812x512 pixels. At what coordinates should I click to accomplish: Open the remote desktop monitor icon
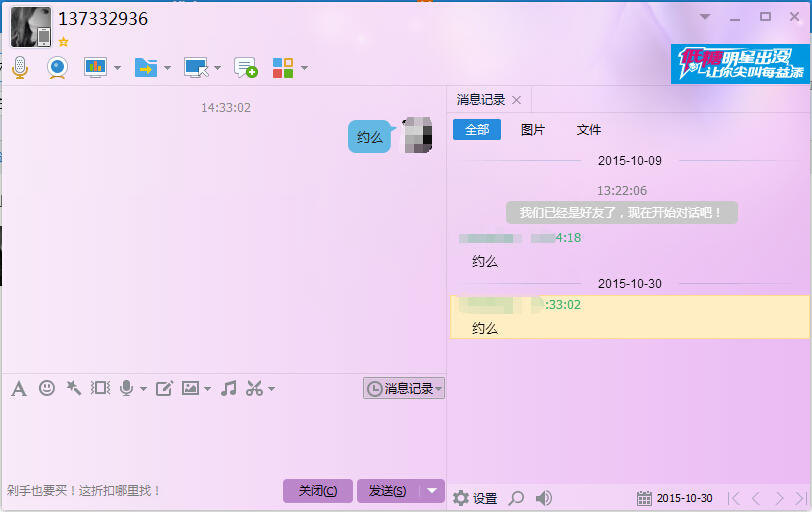(x=196, y=67)
